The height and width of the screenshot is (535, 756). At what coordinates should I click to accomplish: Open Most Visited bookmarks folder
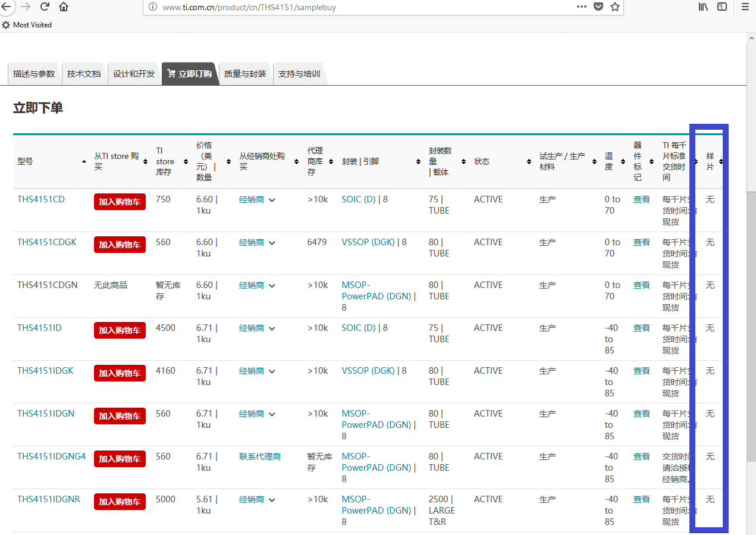tap(27, 25)
